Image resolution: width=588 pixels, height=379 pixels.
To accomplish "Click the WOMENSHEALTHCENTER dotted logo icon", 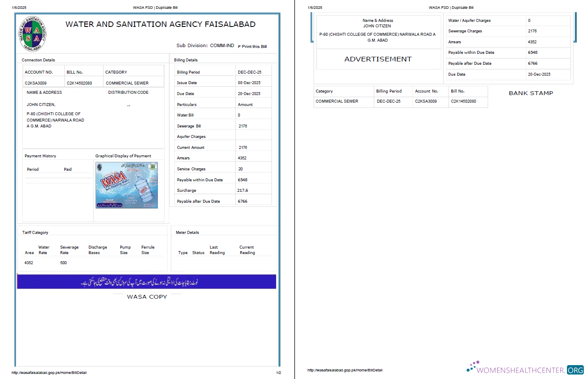I will (472, 366).
